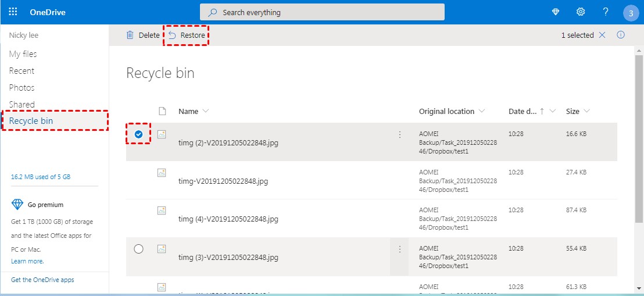The image size is (644, 296).
Task: Follow the Get the OneDrive apps link
Action: point(42,280)
